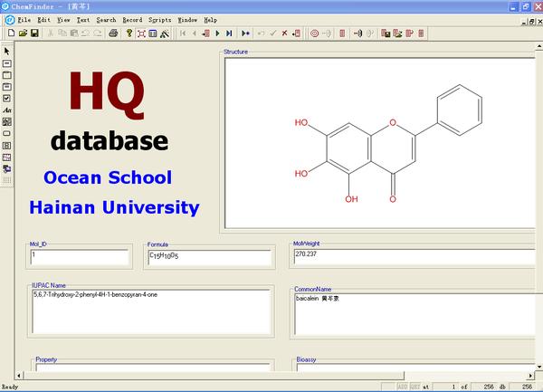
Task: Click the Copy icon in toolbar
Action: pos(62,33)
